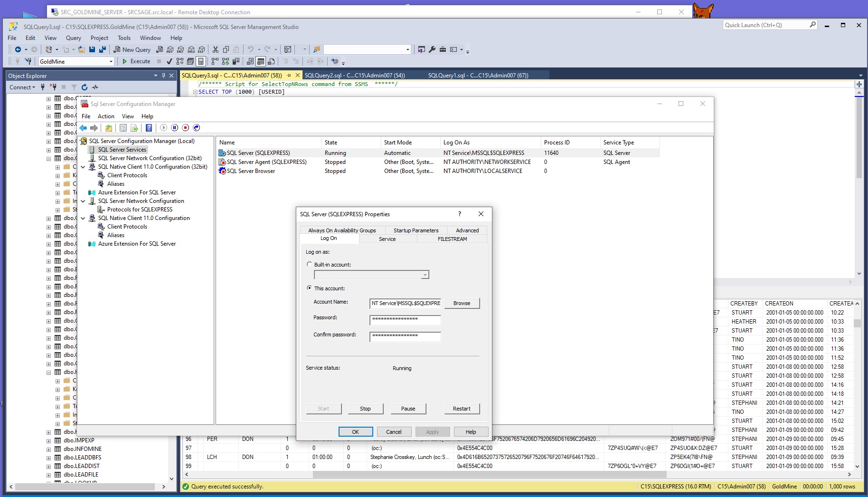Select Protocols for SQLEXPRESS tree item
The image size is (868, 497).
140,210
